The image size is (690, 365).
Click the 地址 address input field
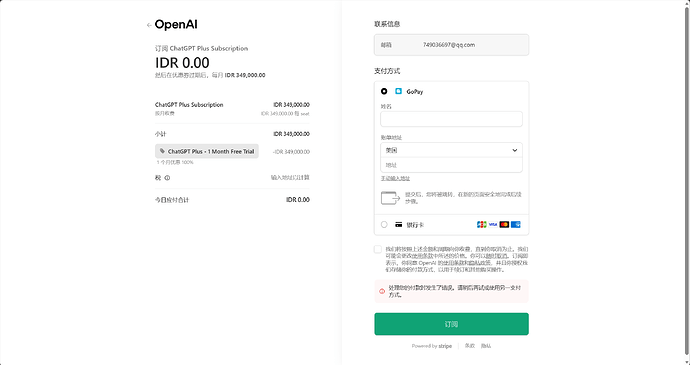(x=451, y=165)
